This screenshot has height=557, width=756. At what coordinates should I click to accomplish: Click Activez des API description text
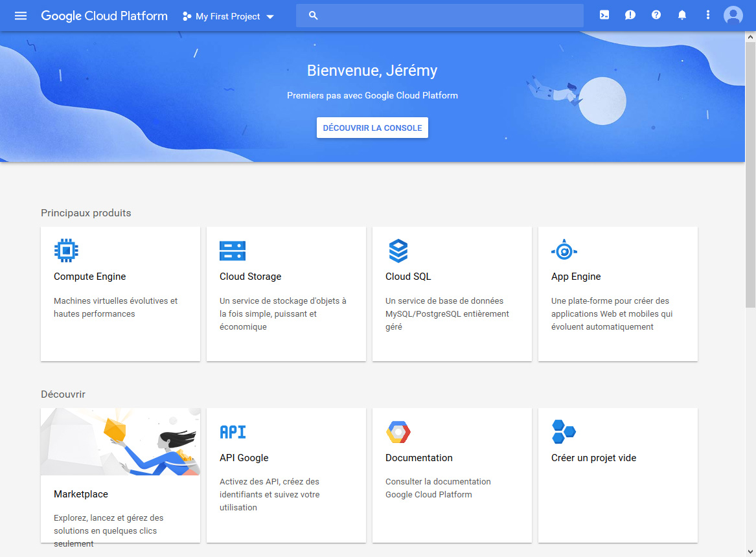pyautogui.click(x=269, y=494)
